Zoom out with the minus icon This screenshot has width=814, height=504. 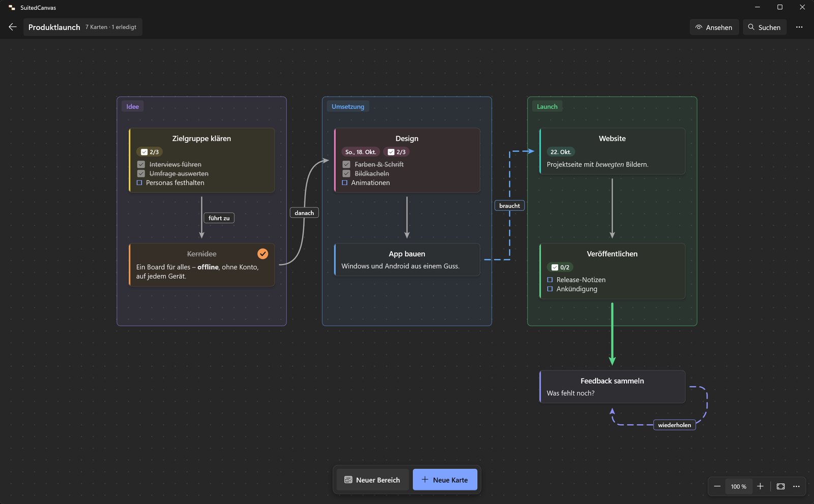[x=717, y=486]
